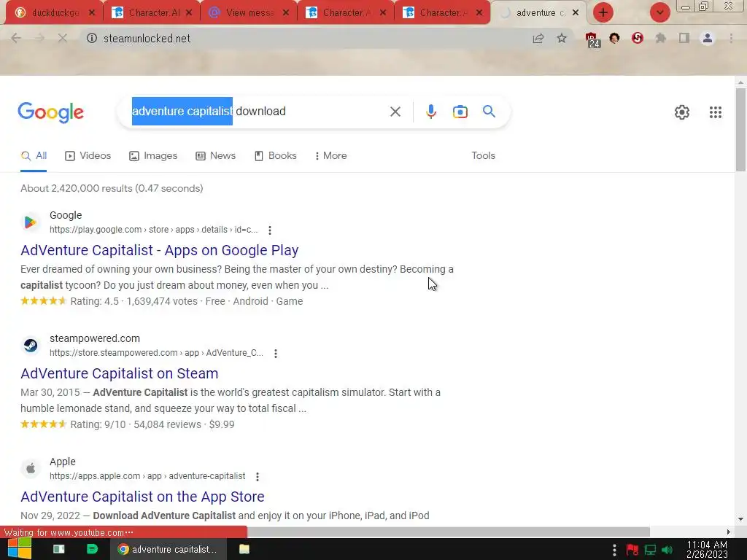Click the Steam favicon

tap(31, 345)
